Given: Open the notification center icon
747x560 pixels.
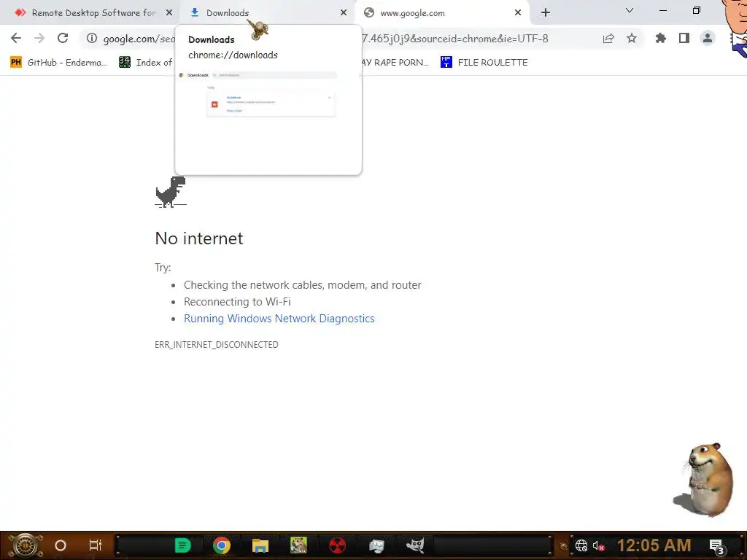Looking at the screenshot, I should click(x=717, y=546).
